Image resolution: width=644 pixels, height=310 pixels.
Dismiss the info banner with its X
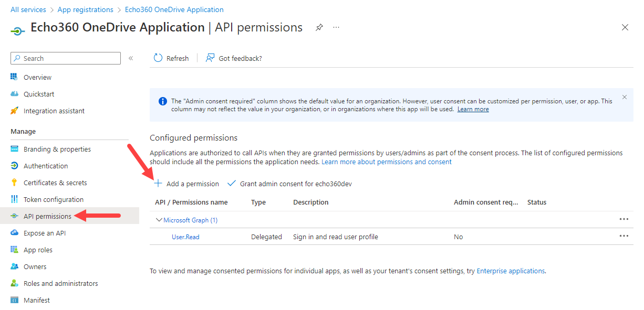(625, 97)
